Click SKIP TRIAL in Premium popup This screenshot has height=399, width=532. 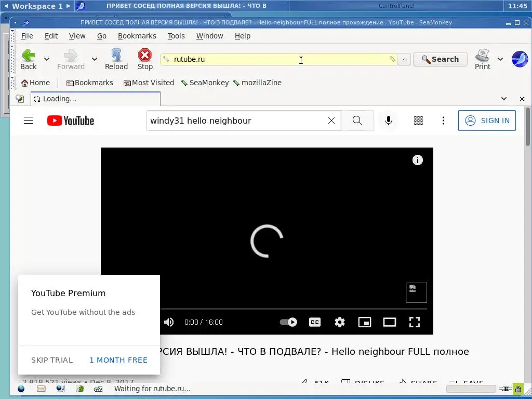tap(52, 360)
